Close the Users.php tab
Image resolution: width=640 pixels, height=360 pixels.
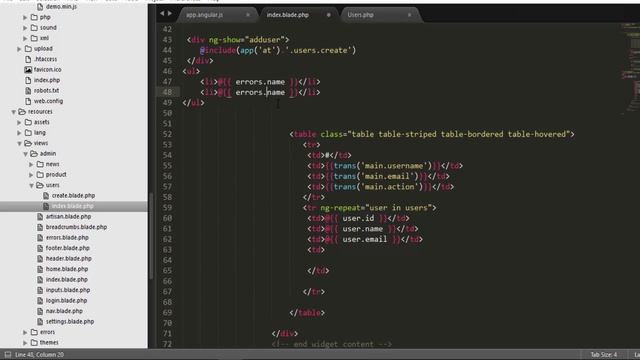[x=409, y=15]
